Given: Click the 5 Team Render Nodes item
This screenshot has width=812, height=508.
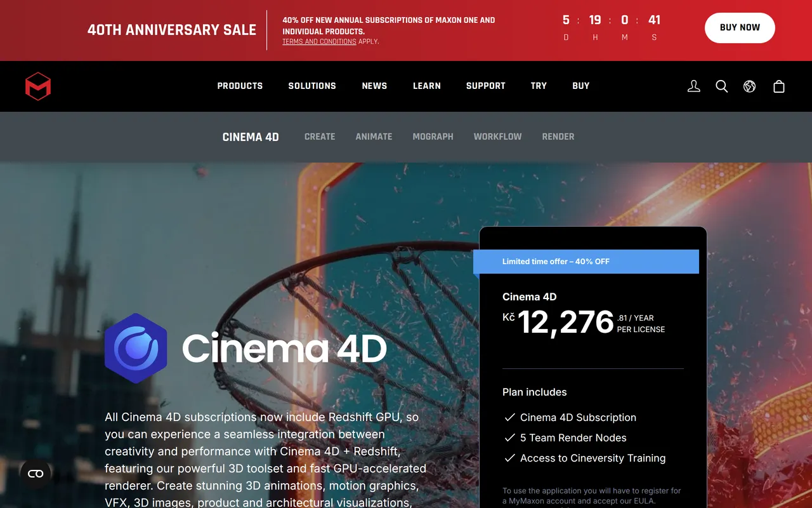Looking at the screenshot, I should pyautogui.click(x=573, y=438).
